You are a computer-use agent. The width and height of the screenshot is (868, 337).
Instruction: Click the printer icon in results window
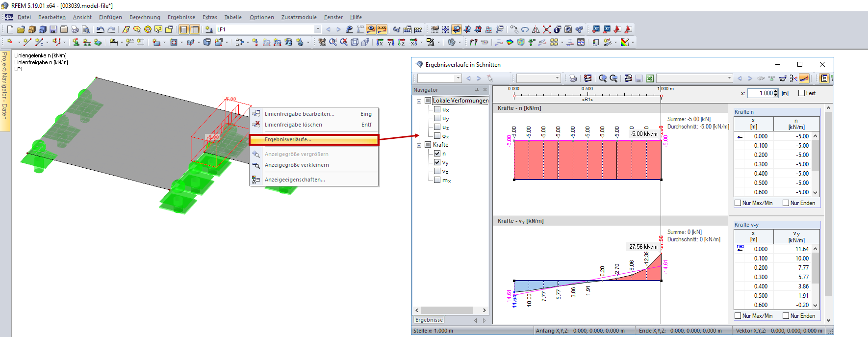573,78
